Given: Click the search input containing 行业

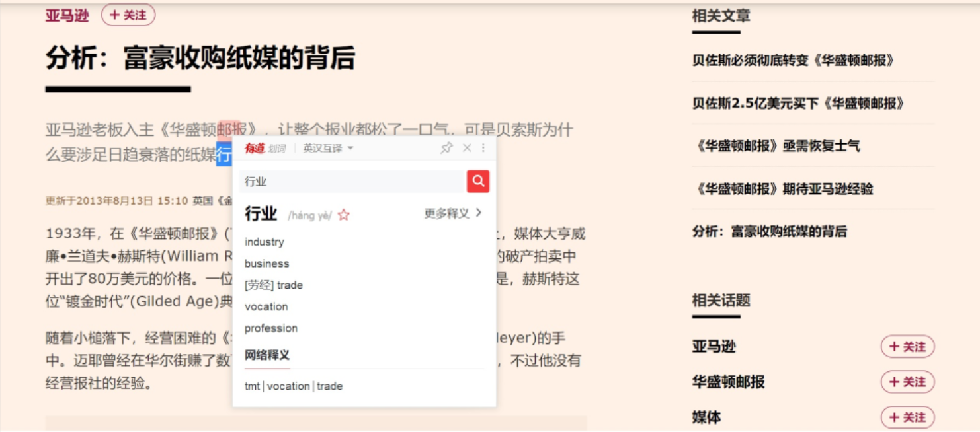Looking at the screenshot, I should pos(350,181).
